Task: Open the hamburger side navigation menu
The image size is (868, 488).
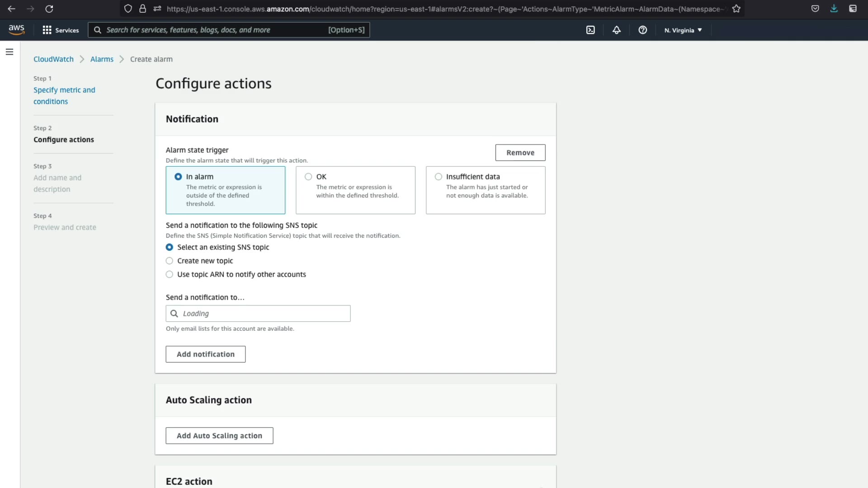Action: (x=9, y=52)
